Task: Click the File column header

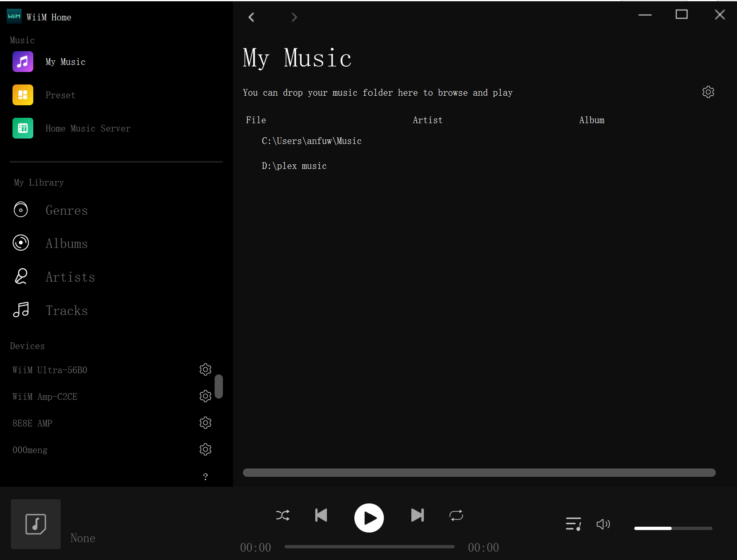Action: click(256, 120)
